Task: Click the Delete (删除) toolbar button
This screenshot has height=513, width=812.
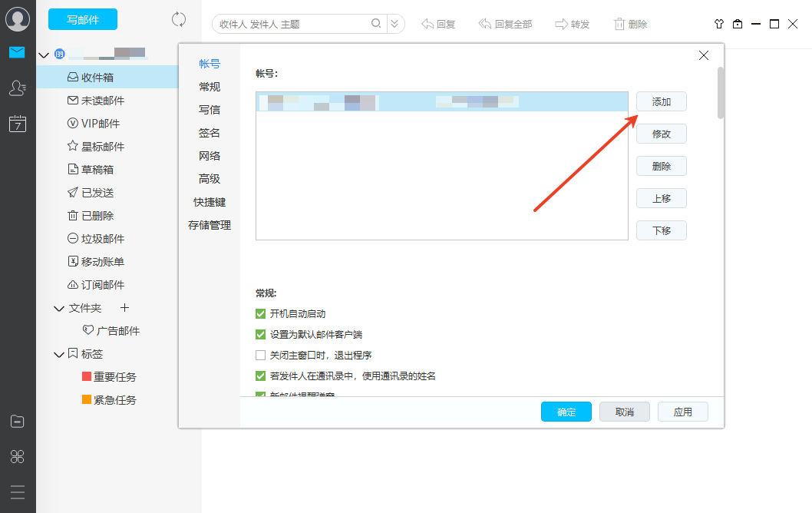Action: pos(630,24)
